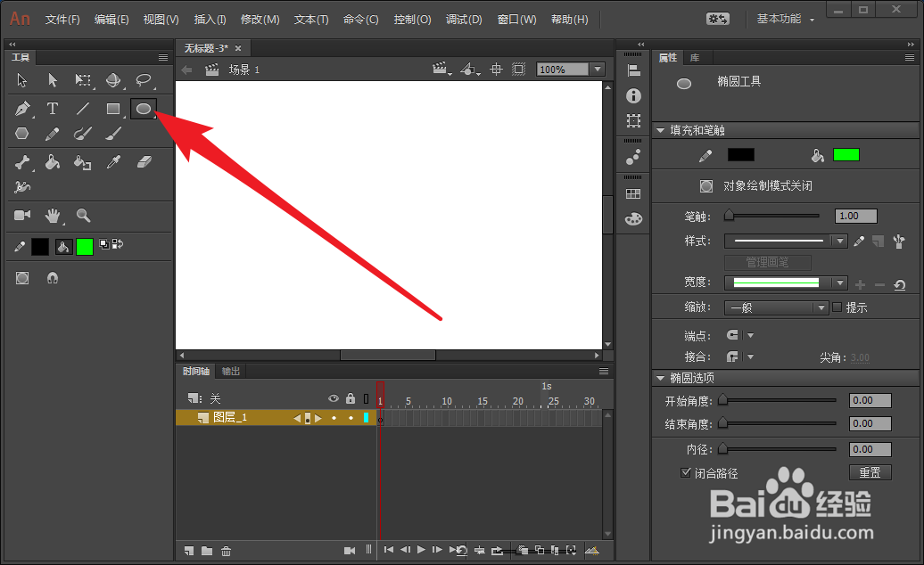924x565 pixels.
Task: Select the Pen tool
Action: 21,109
